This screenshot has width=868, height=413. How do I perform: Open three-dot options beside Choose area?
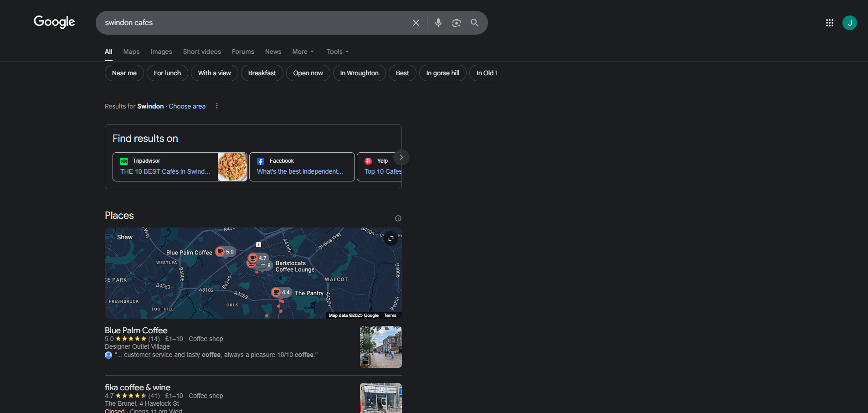click(x=217, y=106)
